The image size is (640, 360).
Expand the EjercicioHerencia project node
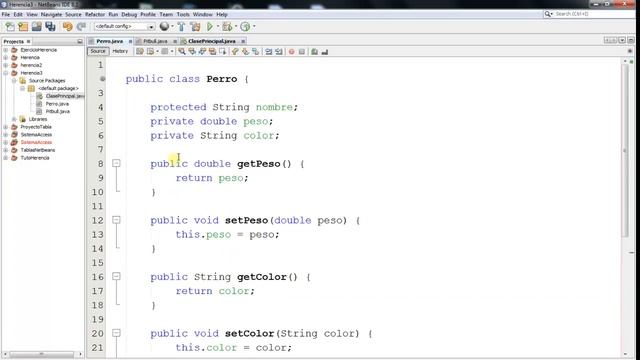coord(6,50)
